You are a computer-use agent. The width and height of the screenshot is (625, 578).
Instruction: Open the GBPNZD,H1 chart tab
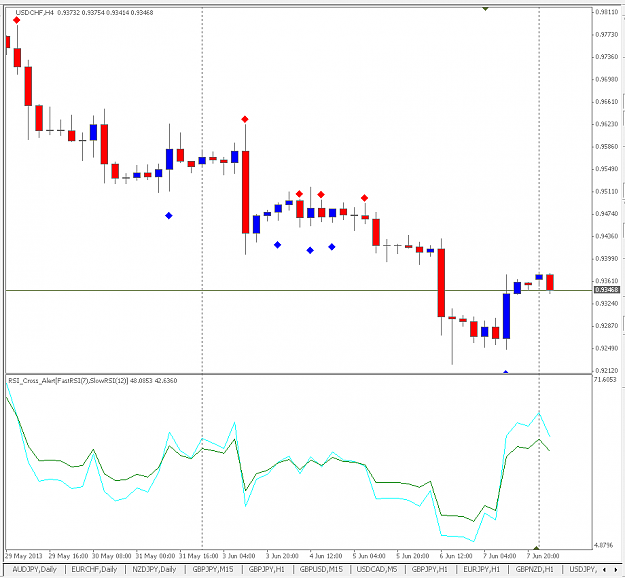pos(535,569)
